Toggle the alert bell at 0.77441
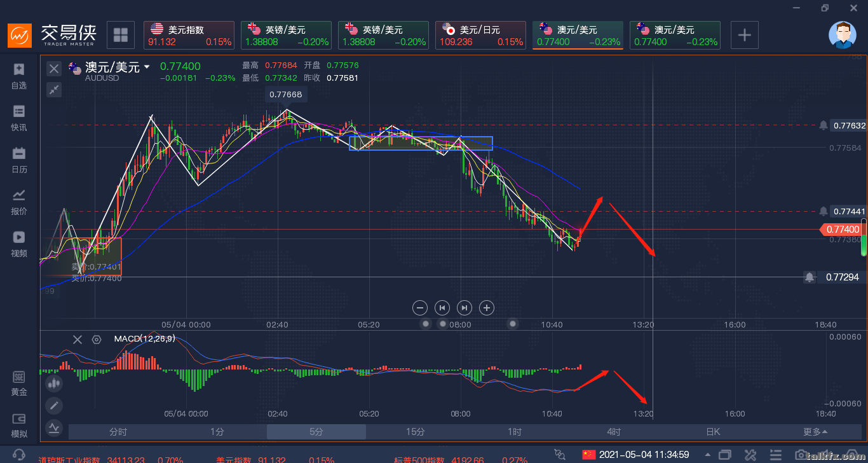 (x=824, y=211)
